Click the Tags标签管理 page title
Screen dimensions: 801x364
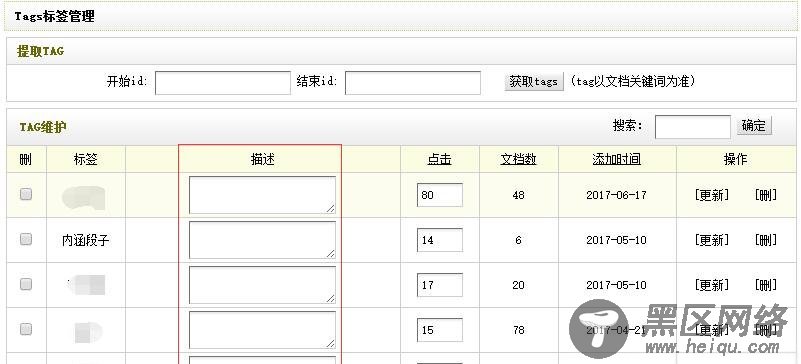tap(55, 16)
